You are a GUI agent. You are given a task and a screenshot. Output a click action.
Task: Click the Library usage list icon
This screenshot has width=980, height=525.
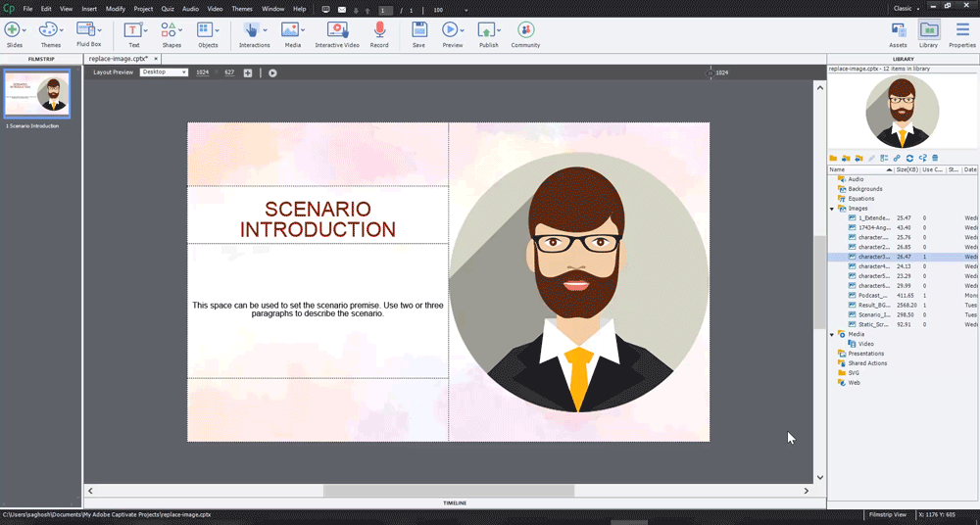884,158
